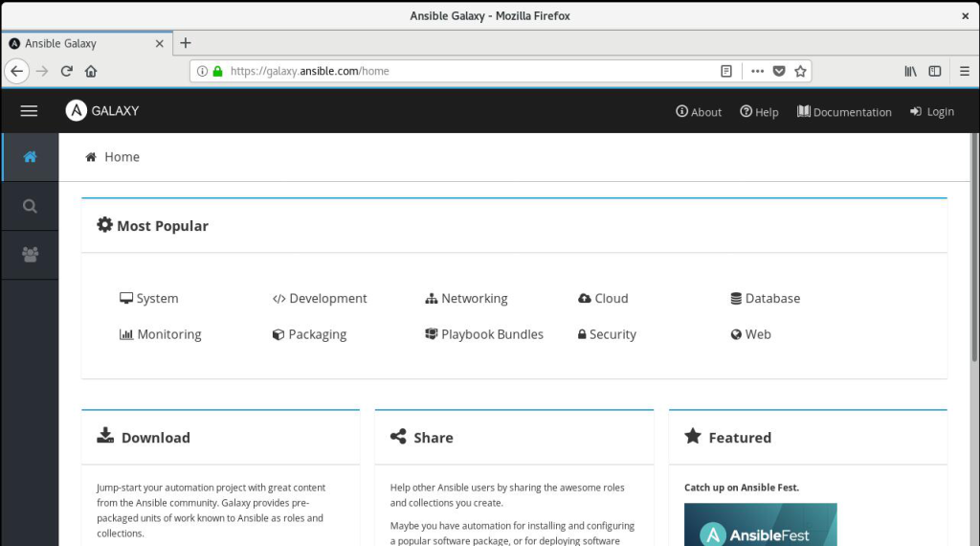The image size is (980, 546).
Task: Toggle reader view icon in address bar
Action: click(x=726, y=71)
